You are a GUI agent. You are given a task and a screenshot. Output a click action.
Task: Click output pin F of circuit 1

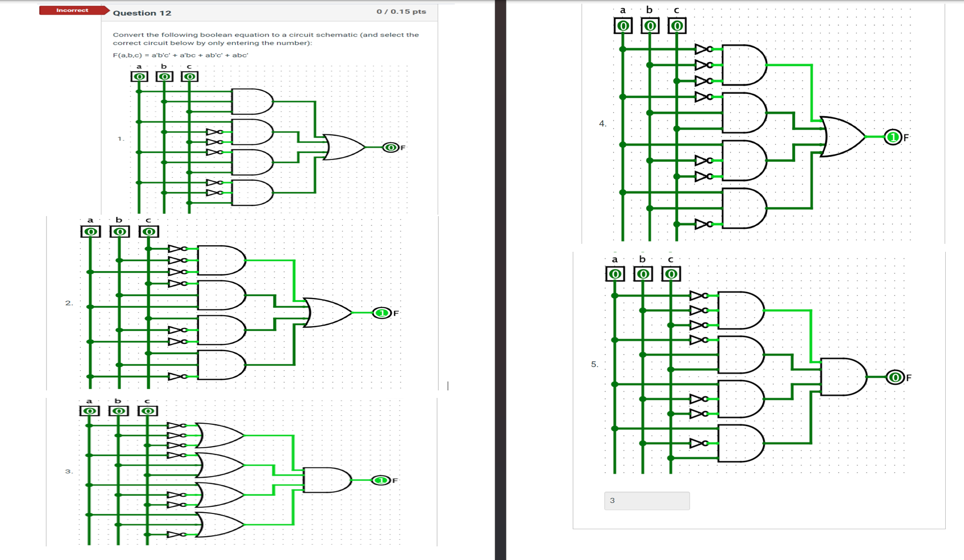coord(390,148)
